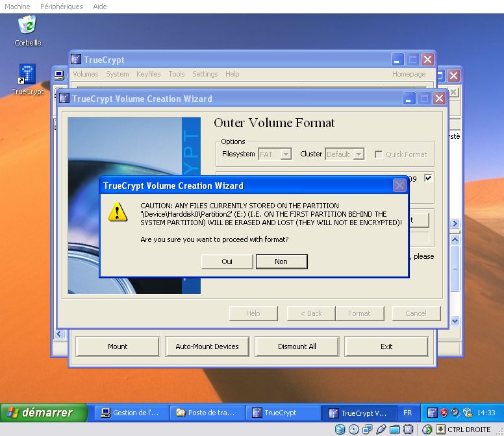
Task: Open the TrueCrypt Keyfiles menu
Action: coord(149,74)
